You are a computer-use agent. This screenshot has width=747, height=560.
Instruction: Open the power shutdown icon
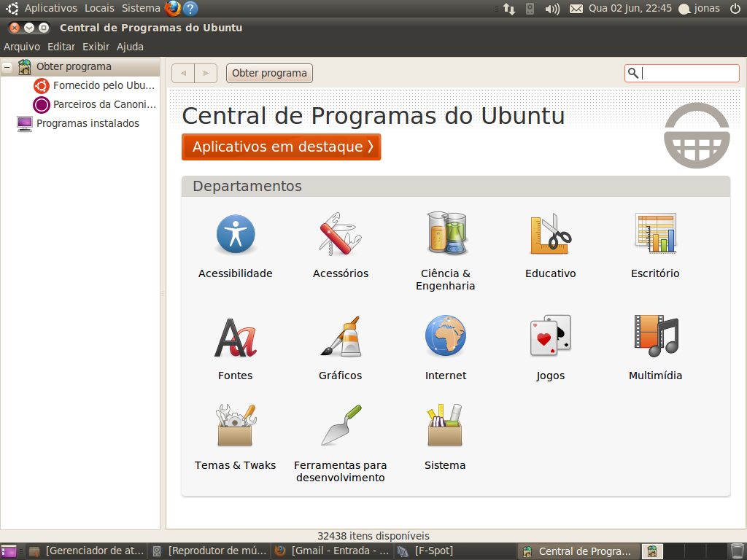pos(735,8)
